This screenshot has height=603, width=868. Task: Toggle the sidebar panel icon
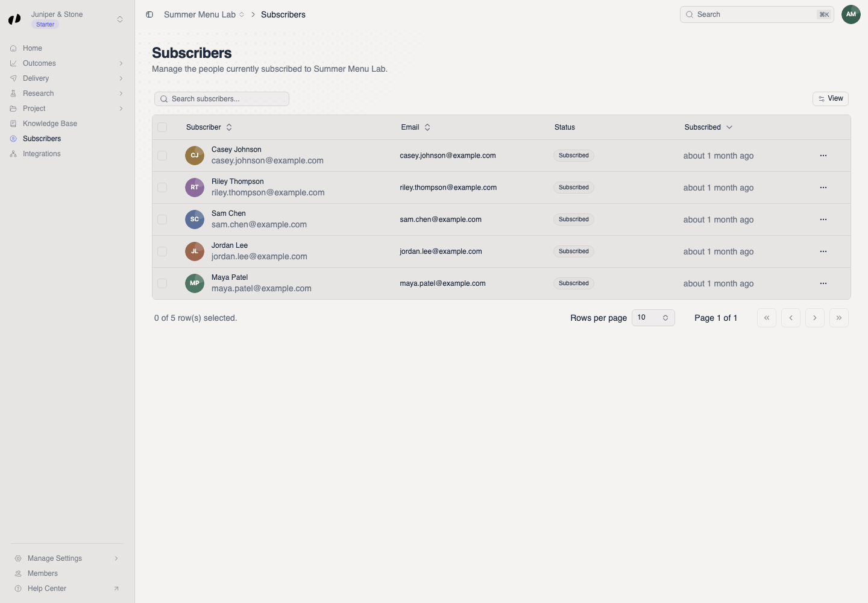[x=149, y=14]
